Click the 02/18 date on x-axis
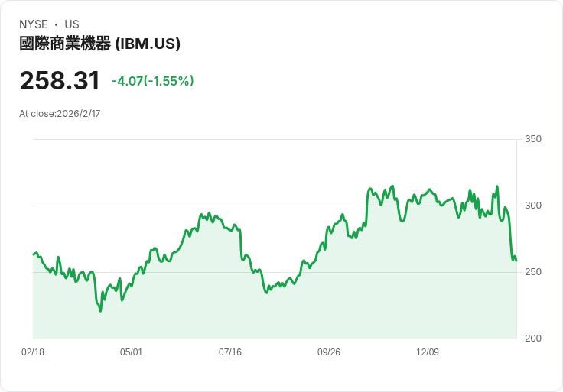Image resolution: width=563 pixels, height=392 pixels. (x=33, y=352)
